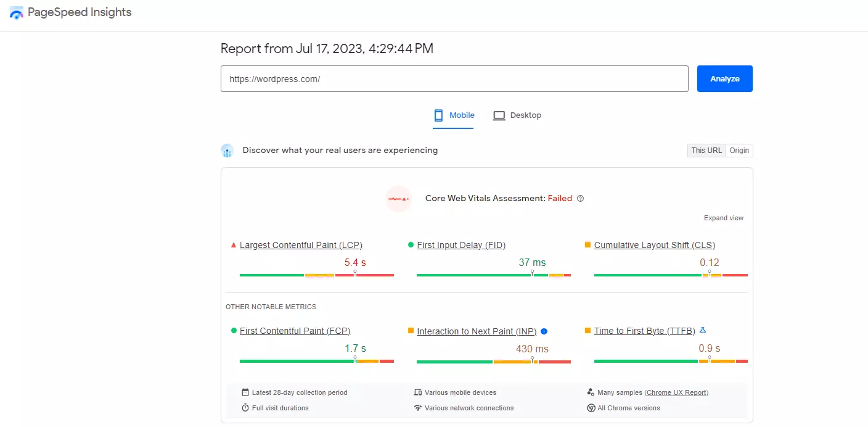Click the orange square TTFB status icon
This screenshot has width=868, height=427.
pyautogui.click(x=588, y=331)
